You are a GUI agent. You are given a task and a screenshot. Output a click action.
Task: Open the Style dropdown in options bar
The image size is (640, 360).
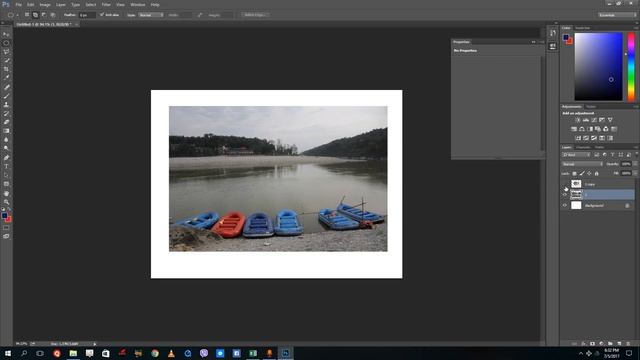point(151,15)
